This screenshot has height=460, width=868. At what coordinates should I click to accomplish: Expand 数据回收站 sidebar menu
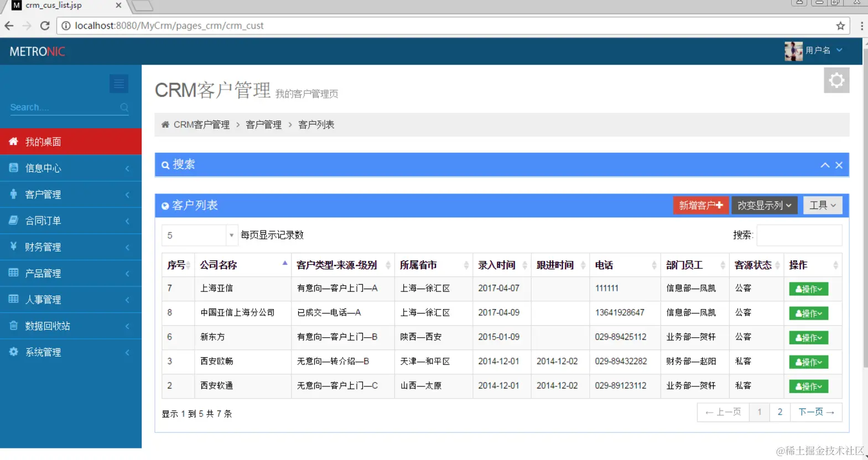(71, 326)
